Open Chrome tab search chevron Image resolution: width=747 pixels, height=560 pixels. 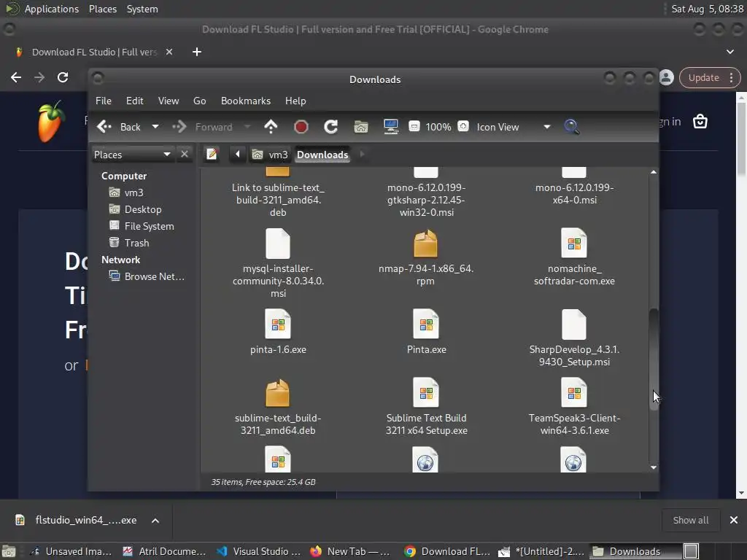click(x=729, y=52)
